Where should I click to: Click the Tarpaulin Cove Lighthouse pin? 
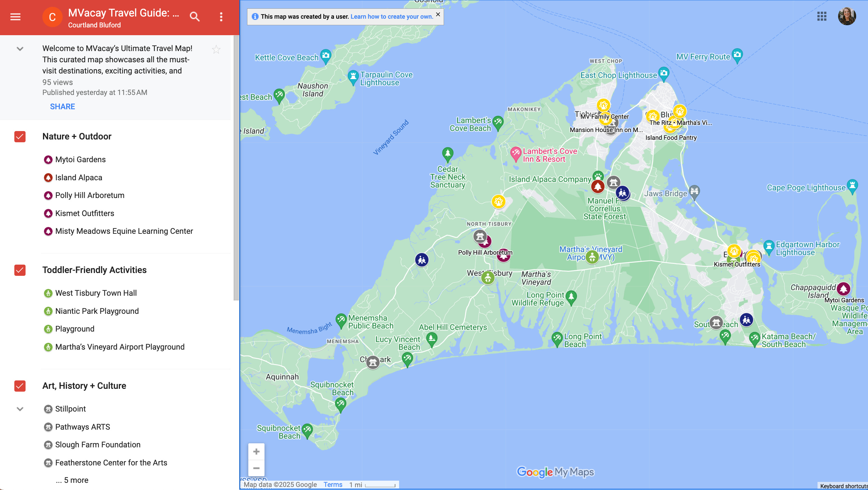point(353,77)
